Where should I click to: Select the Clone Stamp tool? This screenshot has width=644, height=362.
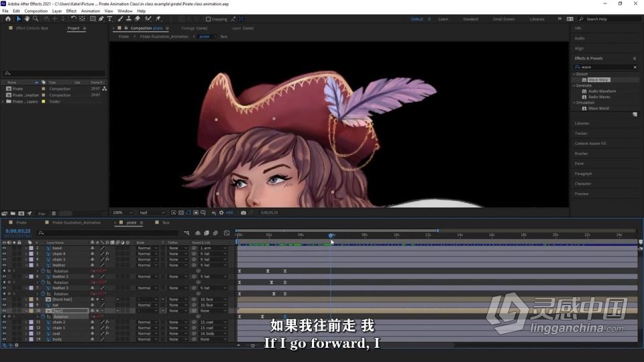[129, 19]
